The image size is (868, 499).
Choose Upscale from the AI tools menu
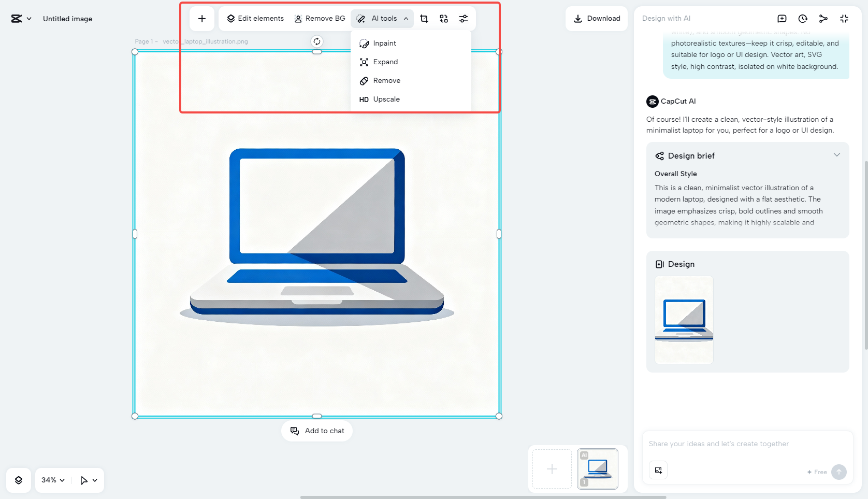coord(386,99)
